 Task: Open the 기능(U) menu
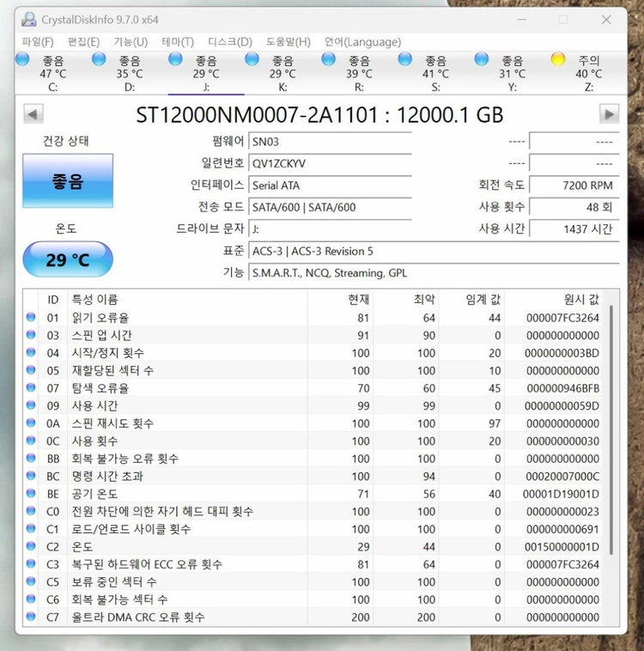tap(131, 42)
